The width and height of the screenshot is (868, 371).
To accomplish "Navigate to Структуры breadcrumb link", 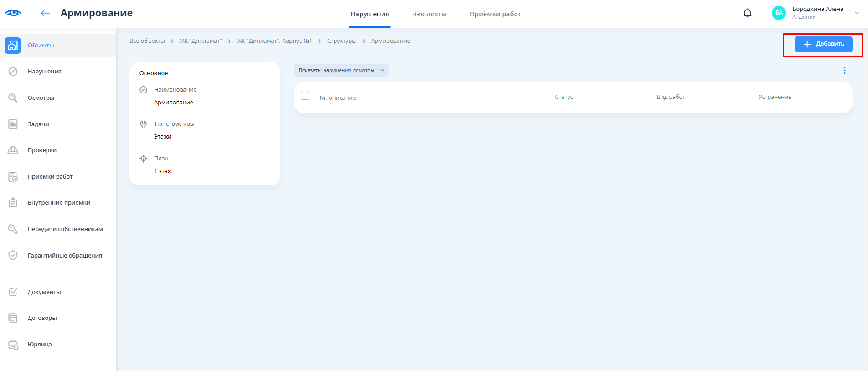I will [341, 41].
